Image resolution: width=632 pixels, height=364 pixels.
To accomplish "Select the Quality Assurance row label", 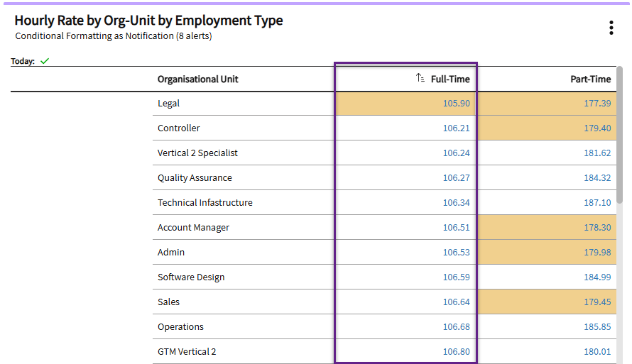I will point(195,178).
